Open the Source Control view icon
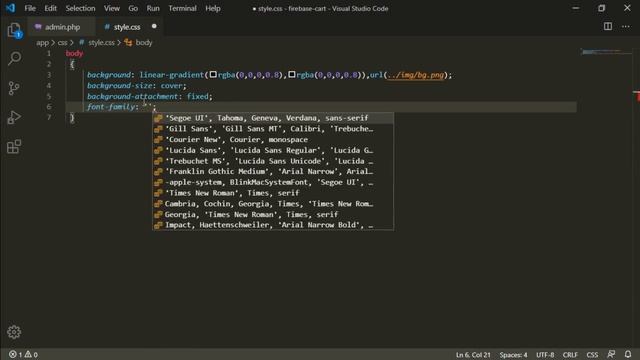Screen dimensions: 640x360 coord(14,88)
